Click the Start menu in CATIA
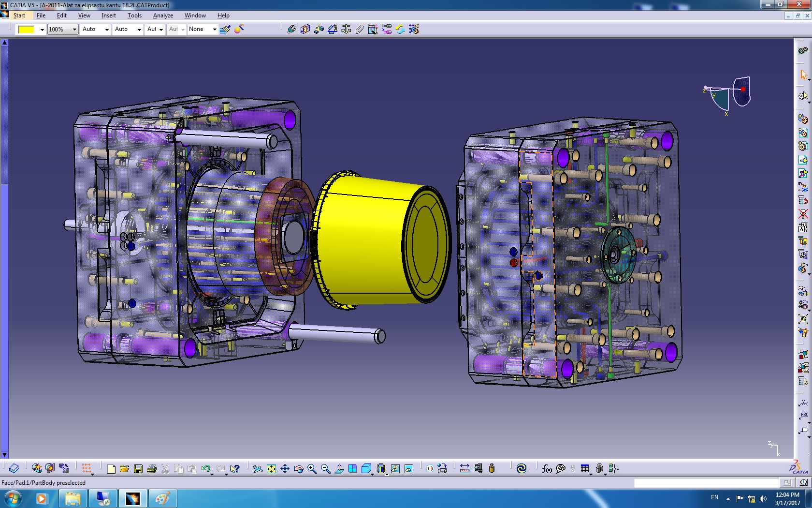The width and height of the screenshot is (812, 508). (x=19, y=15)
